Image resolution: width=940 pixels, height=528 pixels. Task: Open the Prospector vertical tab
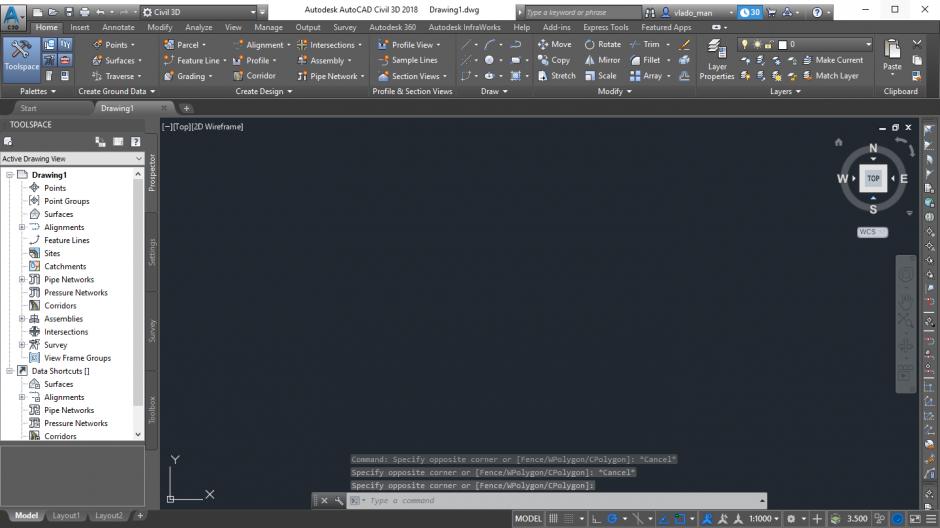pos(152,173)
